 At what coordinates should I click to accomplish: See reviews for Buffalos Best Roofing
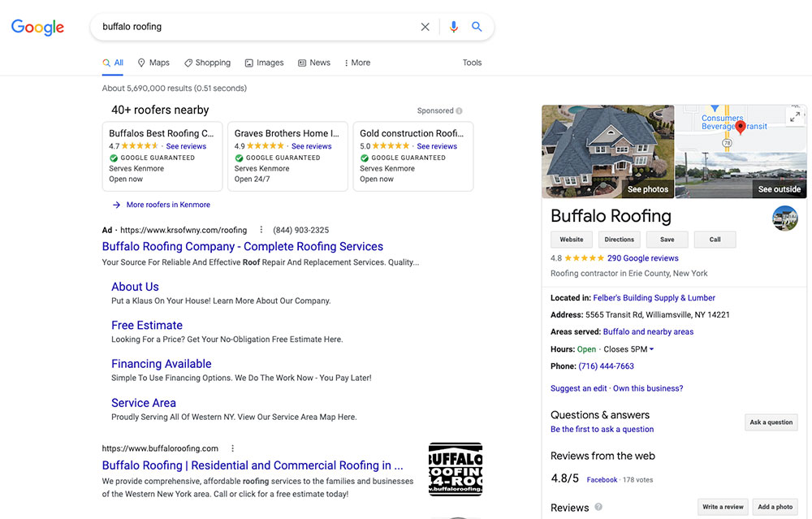click(x=186, y=146)
